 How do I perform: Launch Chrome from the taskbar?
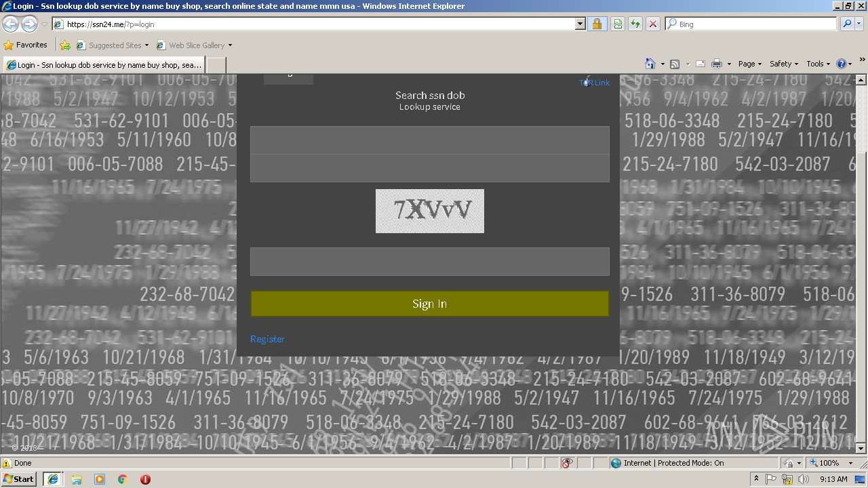(123, 479)
